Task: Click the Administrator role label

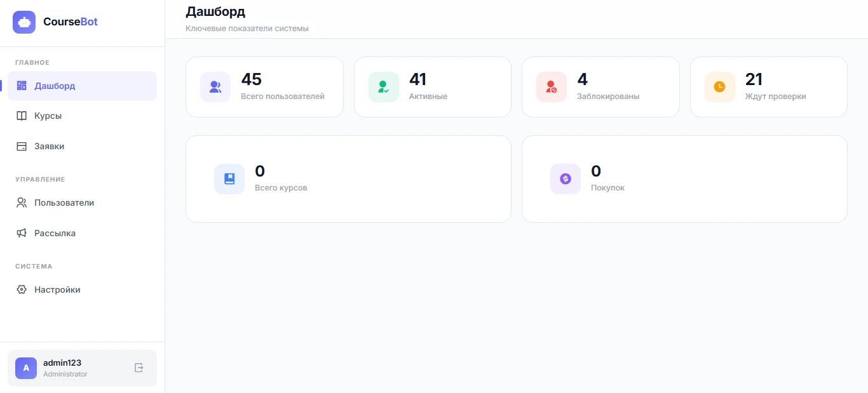Action: pyautogui.click(x=65, y=375)
